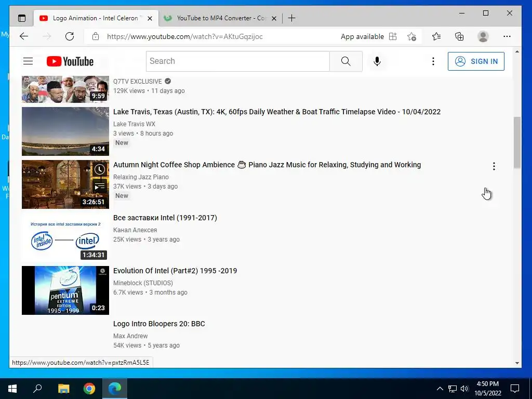Open the Evolution Of Intel pentium thumbnail
Image resolution: width=532 pixels, height=399 pixels.
point(65,290)
